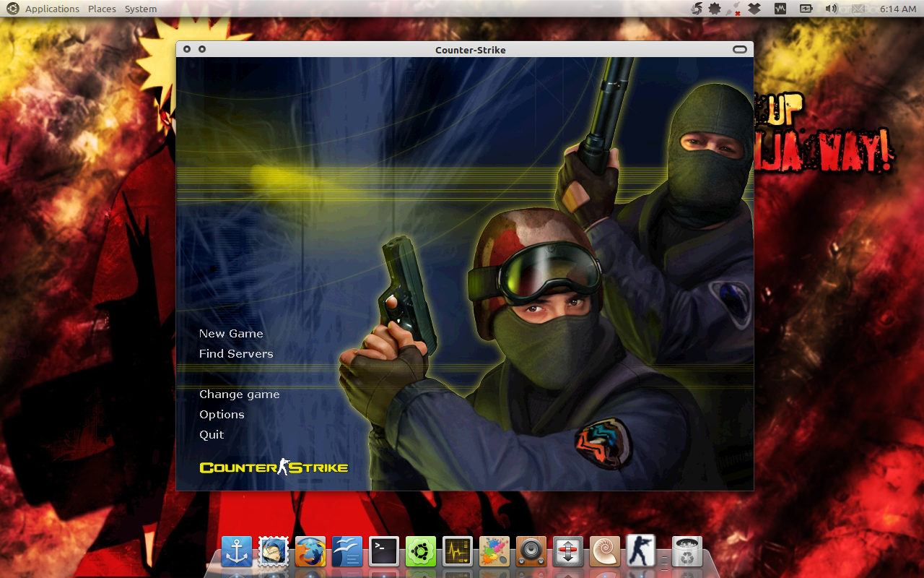Launch the paint splatter palette app

click(494, 551)
